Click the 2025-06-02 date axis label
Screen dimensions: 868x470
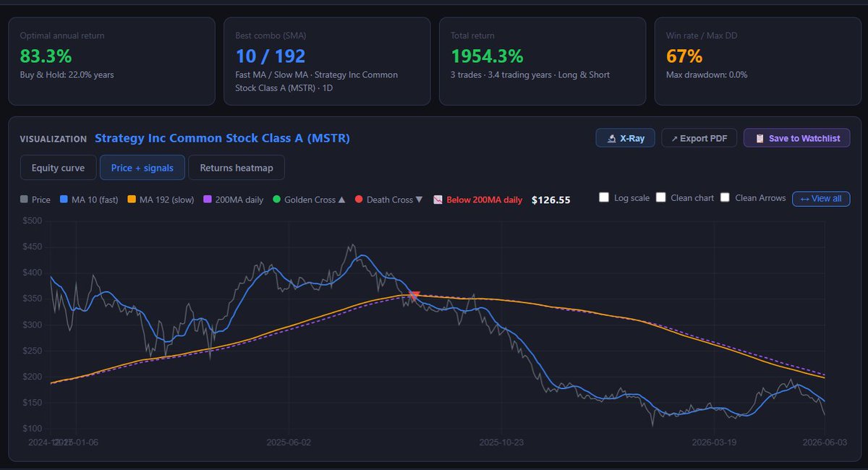[x=288, y=442]
